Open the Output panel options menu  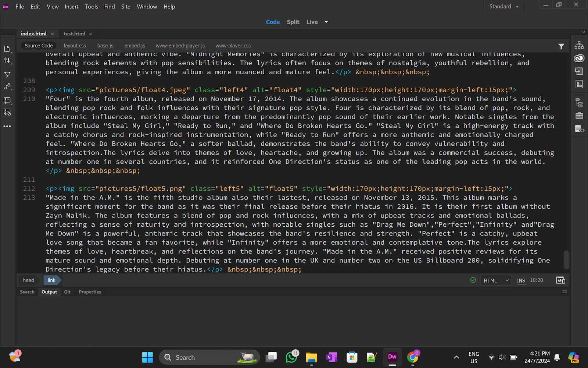[x=565, y=292]
